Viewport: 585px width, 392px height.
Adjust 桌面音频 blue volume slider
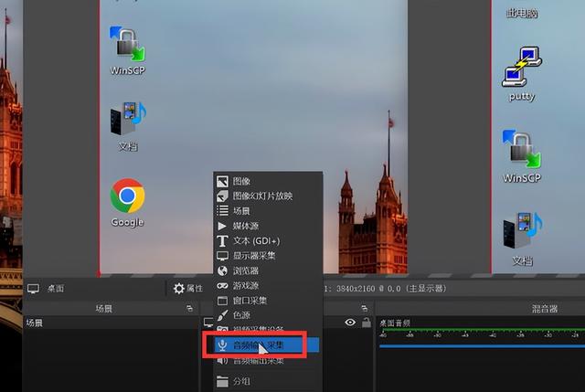[x=482, y=346]
